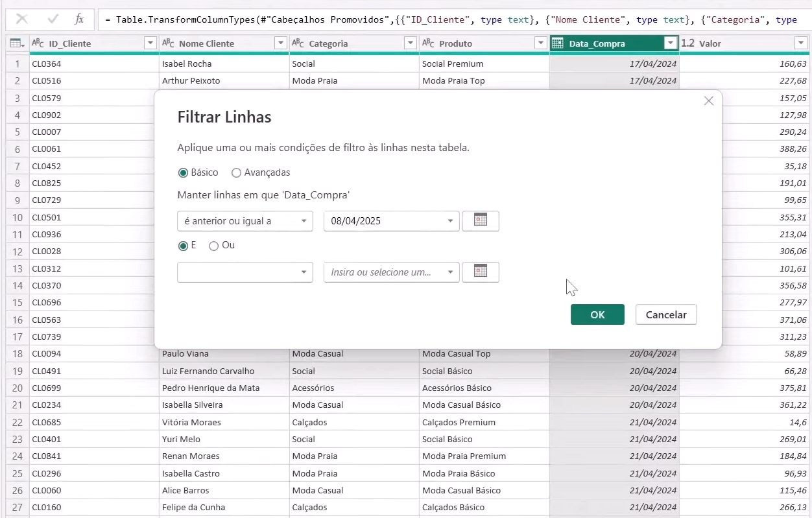Open filter dropdown on Categoria column
Viewport: 812px width, 518px height.
[410, 43]
